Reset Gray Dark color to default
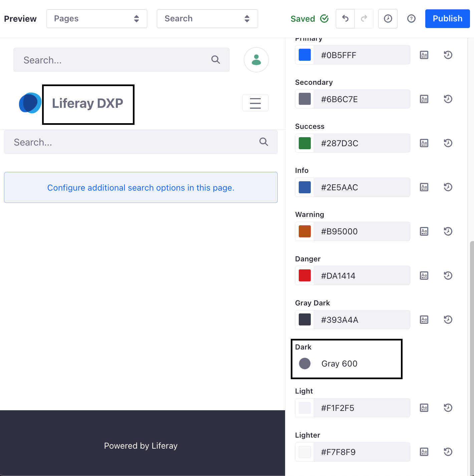Viewport: 474px width, 476px height. pyautogui.click(x=448, y=319)
